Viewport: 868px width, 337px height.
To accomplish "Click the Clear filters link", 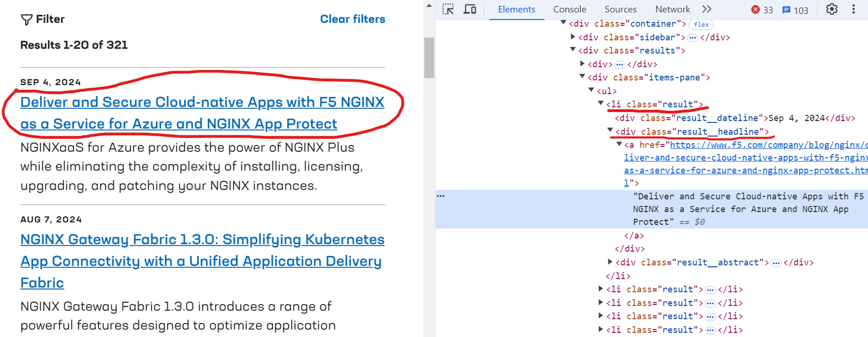I will click(x=352, y=19).
